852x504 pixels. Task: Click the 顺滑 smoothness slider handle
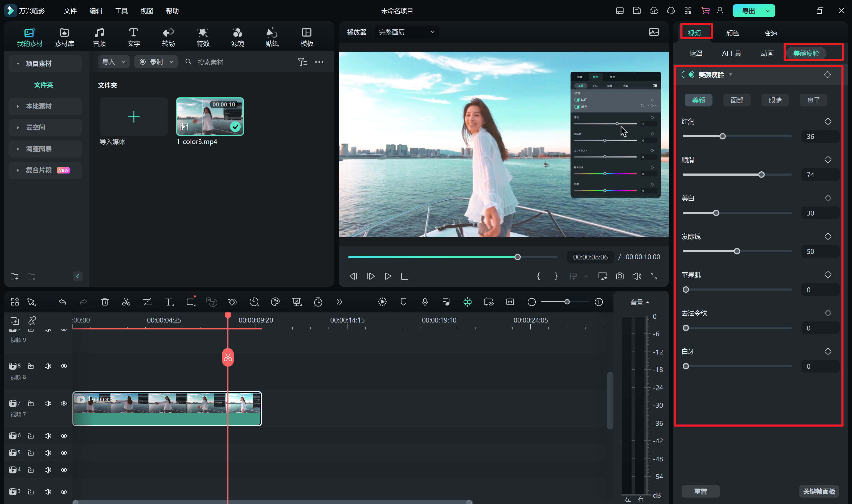(x=761, y=175)
